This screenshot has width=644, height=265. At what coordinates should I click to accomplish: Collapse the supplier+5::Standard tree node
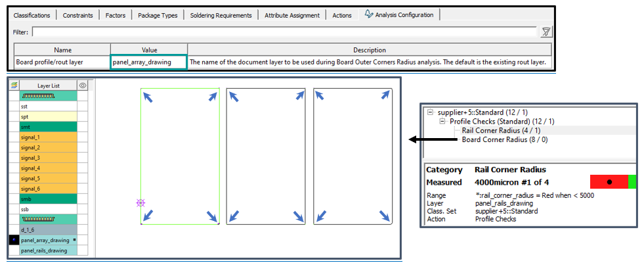[431, 112]
